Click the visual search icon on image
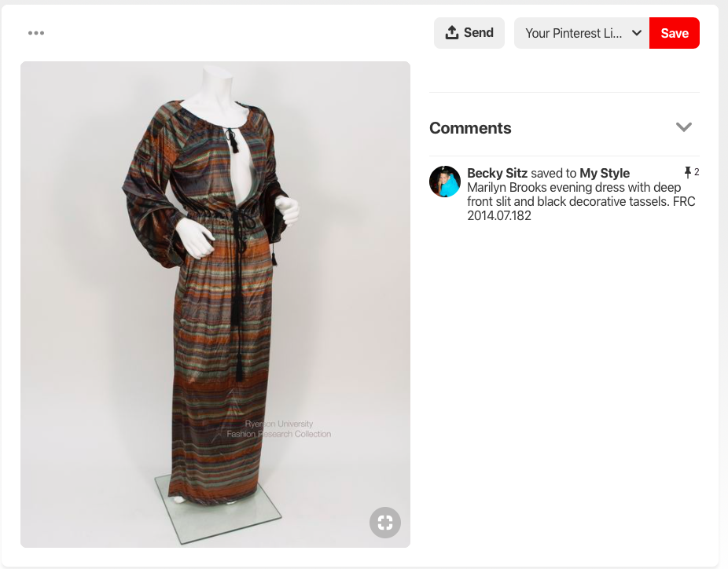 (385, 523)
